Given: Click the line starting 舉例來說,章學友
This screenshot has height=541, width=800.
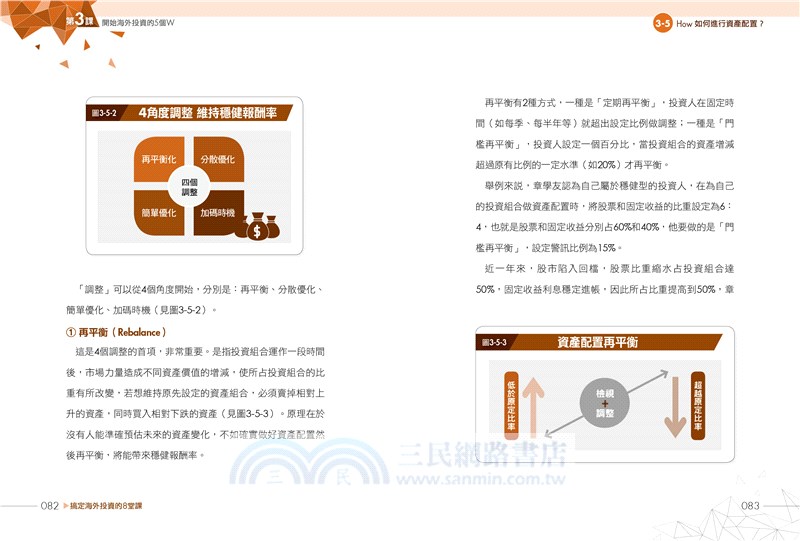Looking at the screenshot, I should (x=609, y=186).
